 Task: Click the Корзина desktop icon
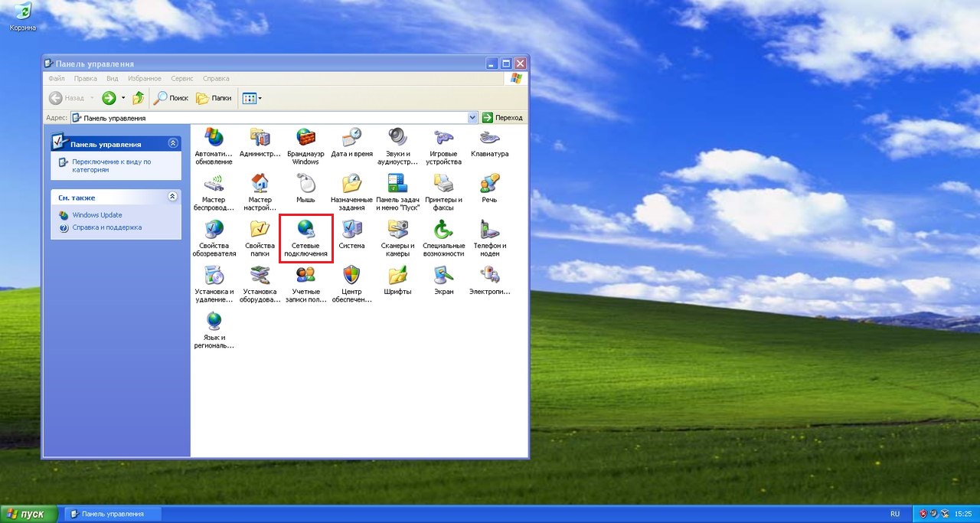[23, 17]
